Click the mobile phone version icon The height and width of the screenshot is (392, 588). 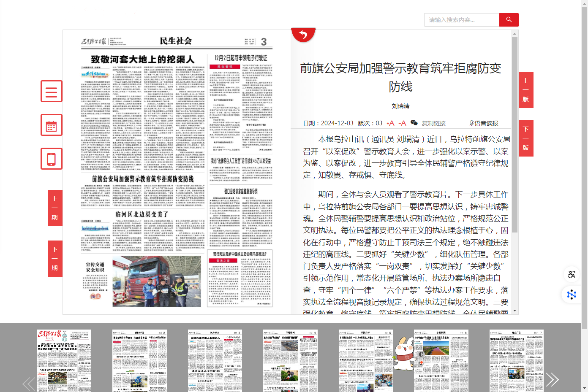[52, 159]
